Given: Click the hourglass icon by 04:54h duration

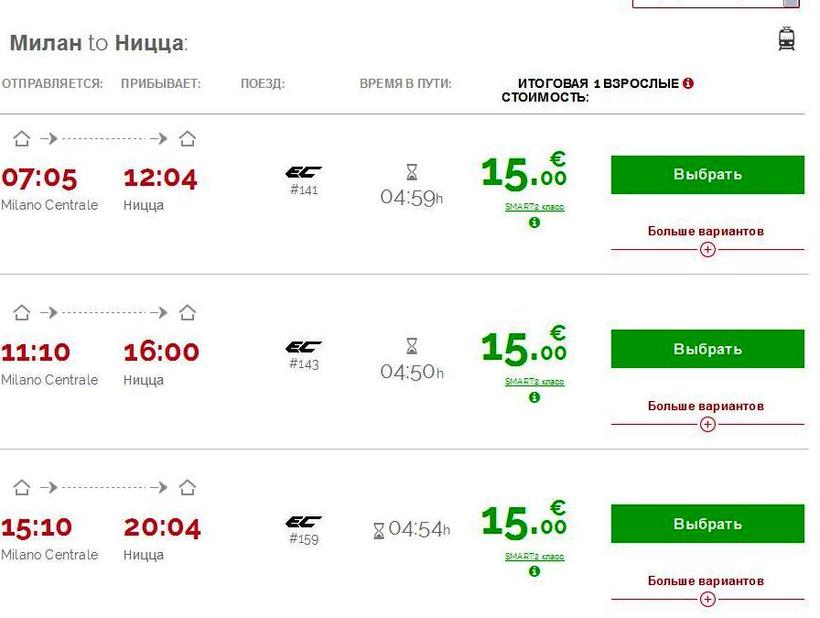Looking at the screenshot, I should [x=379, y=531].
